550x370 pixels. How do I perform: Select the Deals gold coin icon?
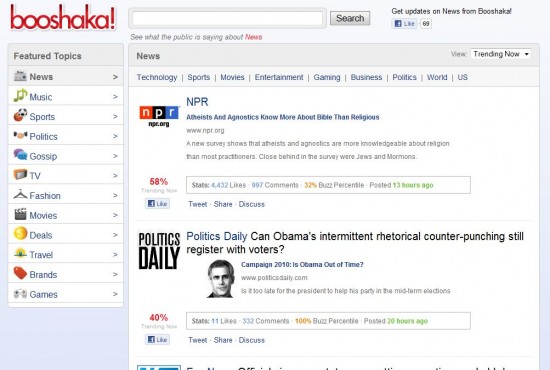20,234
